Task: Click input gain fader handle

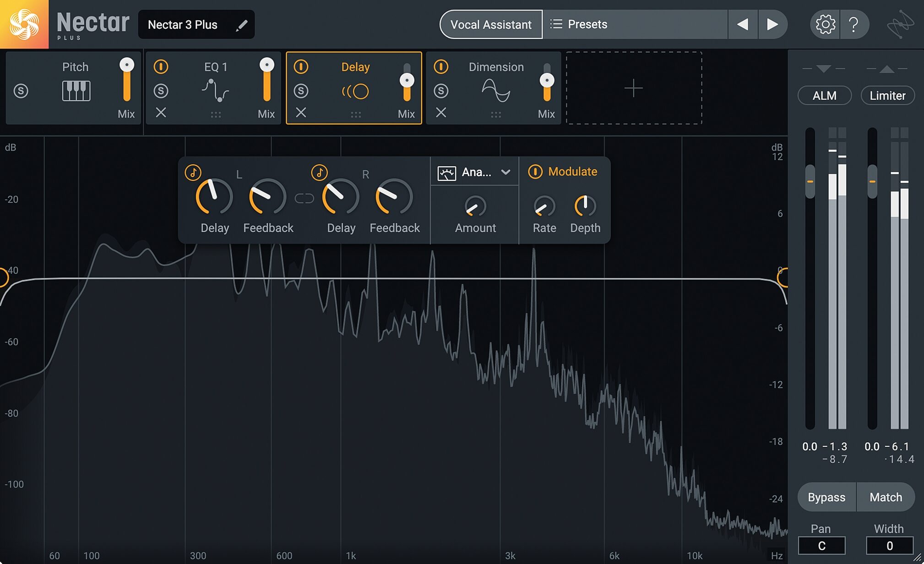Action: (810, 181)
